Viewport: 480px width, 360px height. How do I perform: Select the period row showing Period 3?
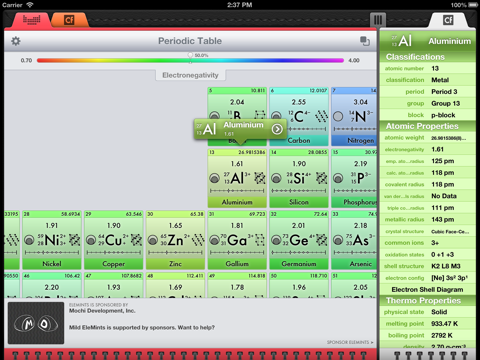click(x=427, y=92)
